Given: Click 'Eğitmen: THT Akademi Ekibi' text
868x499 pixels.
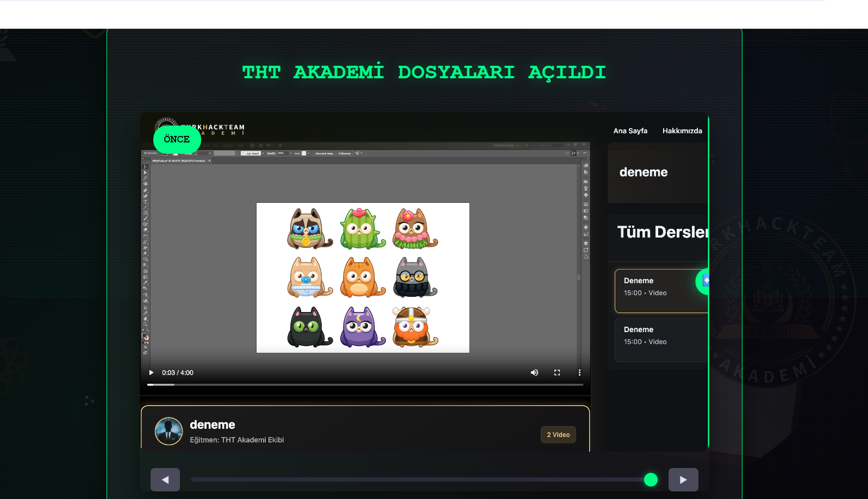Looking at the screenshot, I should pyautogui.click(x=237, y=440).
